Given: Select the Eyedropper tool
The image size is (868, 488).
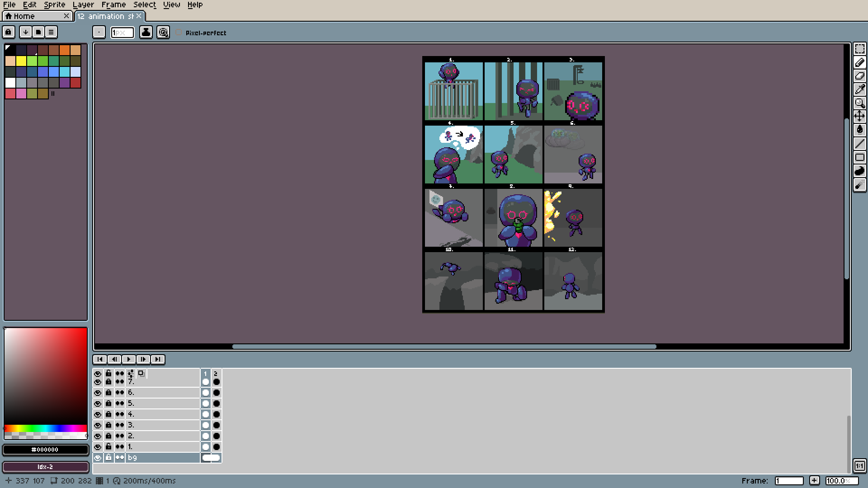Looking at the screenshot, I should tap(859, 89).
